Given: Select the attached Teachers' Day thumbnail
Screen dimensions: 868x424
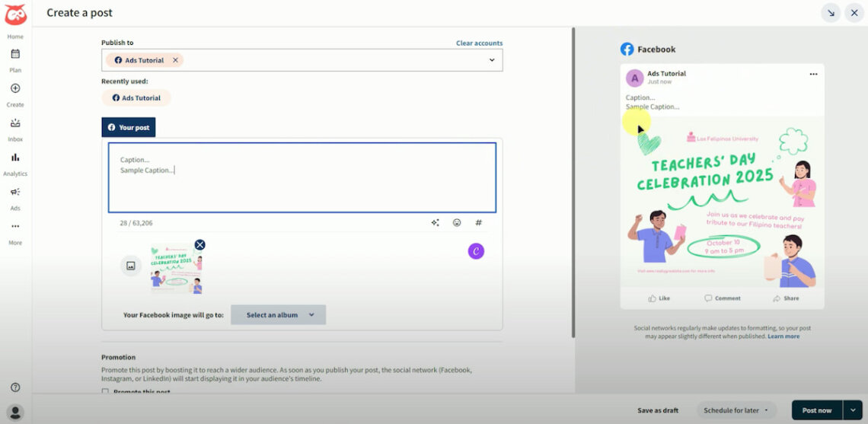Looking at the screenshot, I should pyautogui.click(x=176, y=269).
